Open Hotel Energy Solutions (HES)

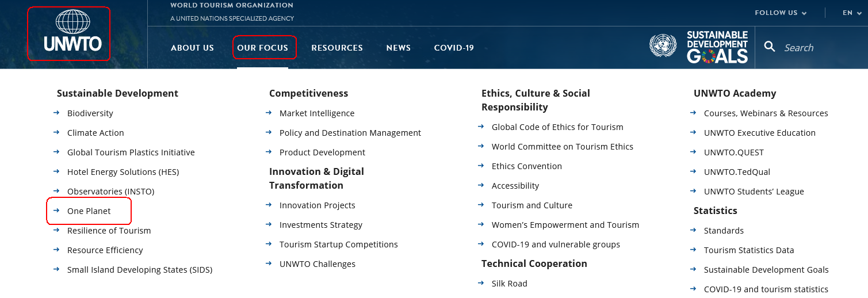[x=123, y=172]
